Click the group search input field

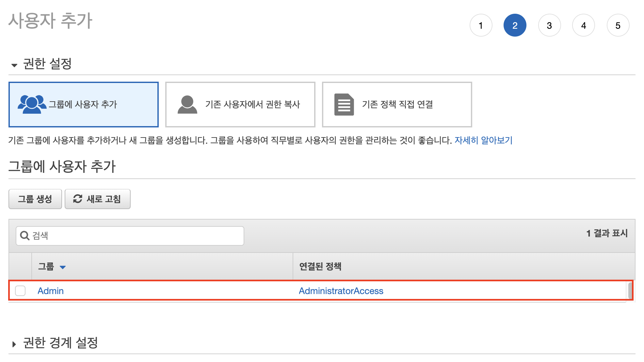[137, 236]
